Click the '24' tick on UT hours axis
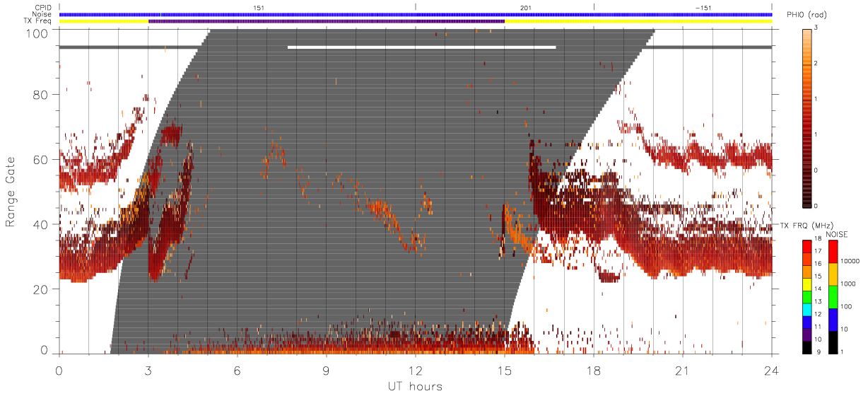 pyautogui.click(x=772, y=370)
